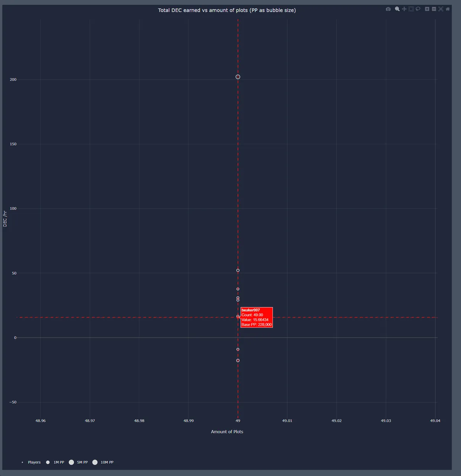Image resolution: width=461 pixels, height=476 pixels.
Task: Click the 'Base PP: 228,000' tooltip line
Action: [257, 325]
